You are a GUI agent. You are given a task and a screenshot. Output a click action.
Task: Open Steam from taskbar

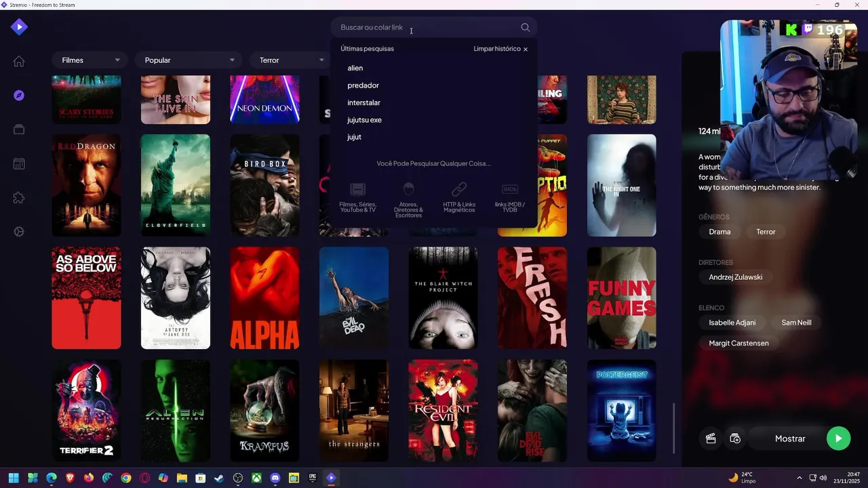pos(219,478)
